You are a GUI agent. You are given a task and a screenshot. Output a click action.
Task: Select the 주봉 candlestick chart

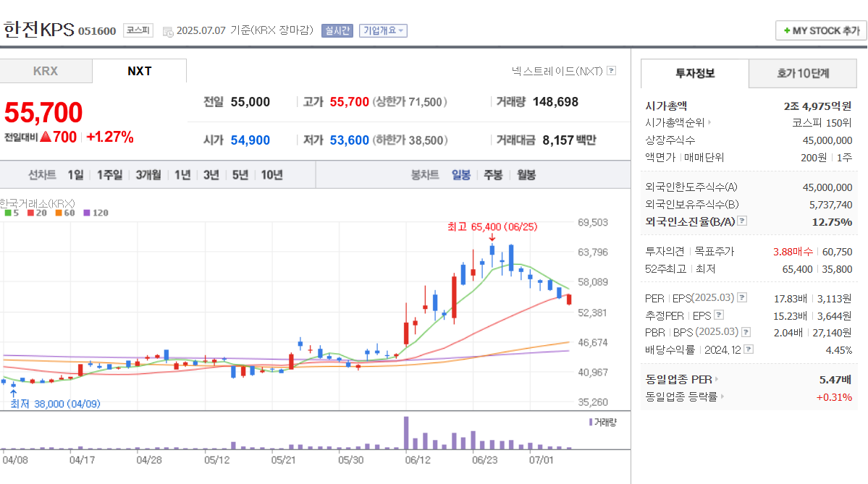coord(493,175)
